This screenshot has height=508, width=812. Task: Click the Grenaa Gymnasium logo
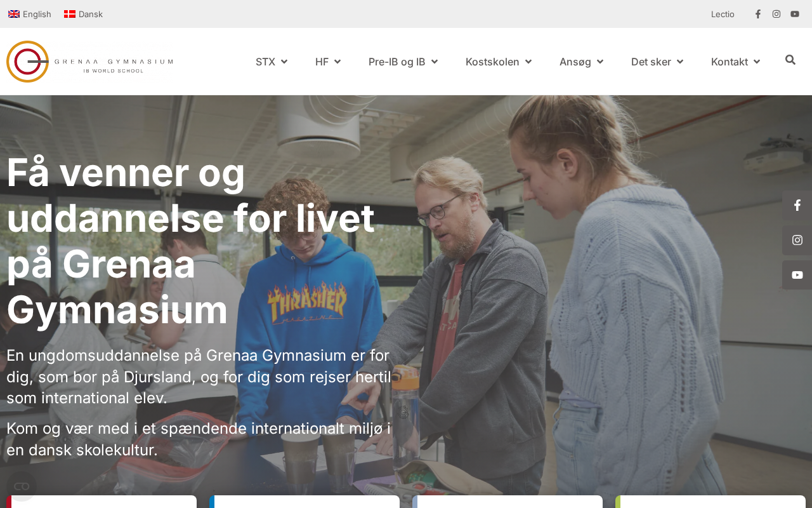(89, 62)
